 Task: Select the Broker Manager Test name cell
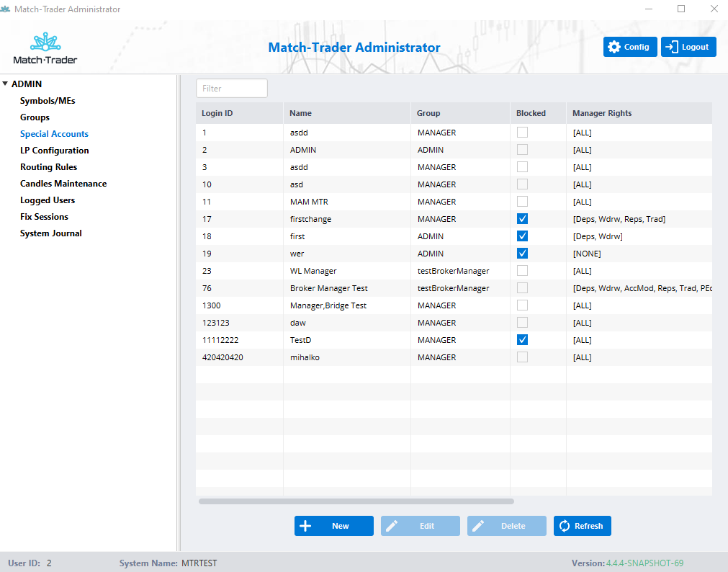click(347, 288)
